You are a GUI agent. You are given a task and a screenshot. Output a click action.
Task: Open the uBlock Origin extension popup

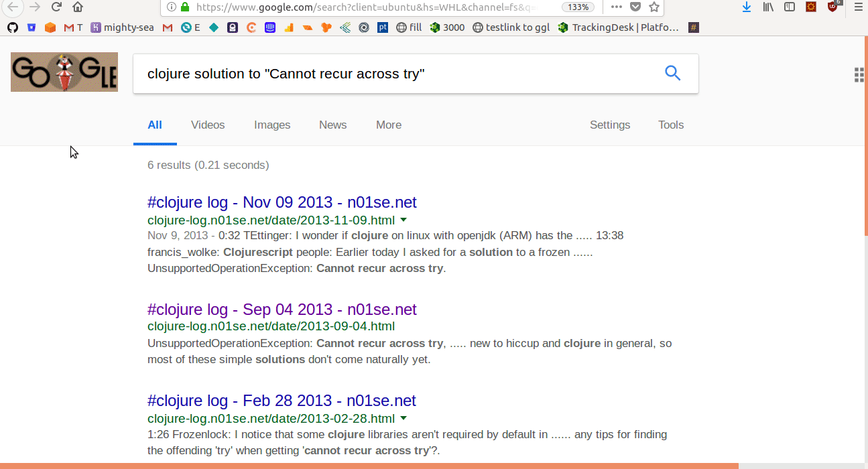(833, 7)
